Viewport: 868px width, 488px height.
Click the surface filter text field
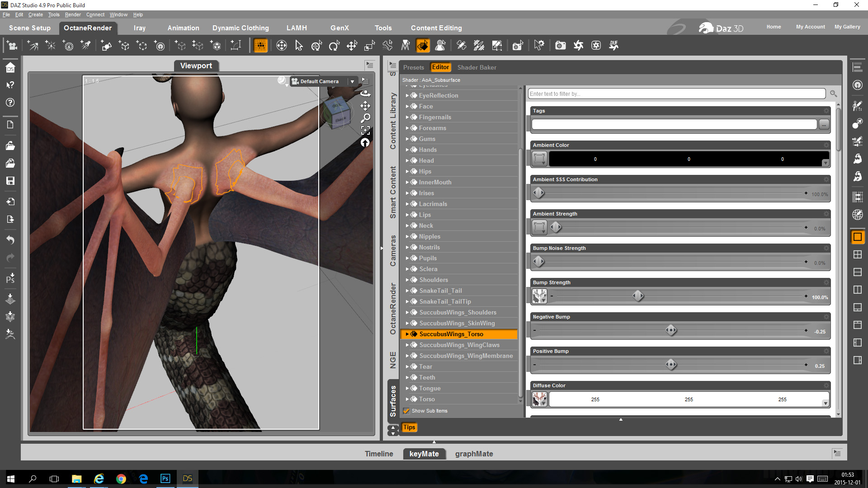point(676,94)
